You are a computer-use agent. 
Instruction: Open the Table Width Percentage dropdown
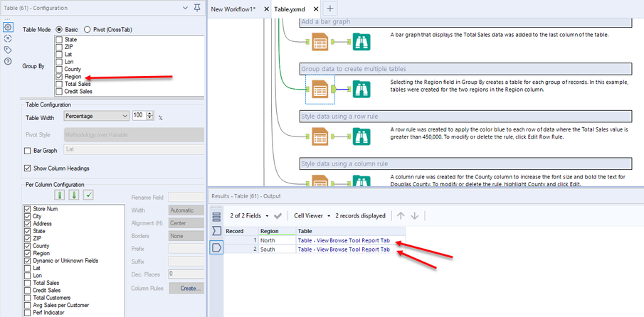[97, 116]
